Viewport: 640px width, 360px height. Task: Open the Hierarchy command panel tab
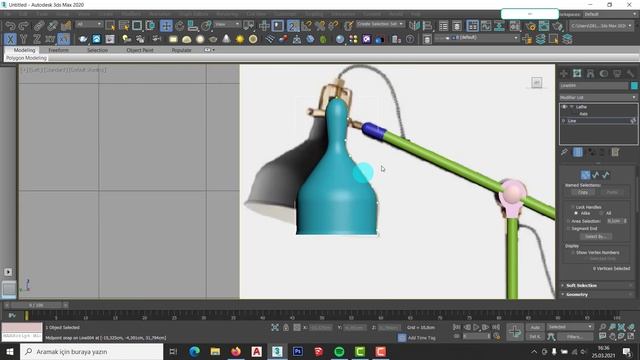590,73
